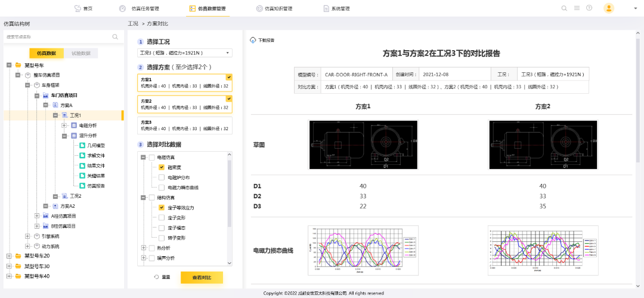Image resolution: width=644 pixels, height=298 pixels.
Task: Click the 搜索节点名称 search input field
Action: pyautogui.click(x=57, y=37)
